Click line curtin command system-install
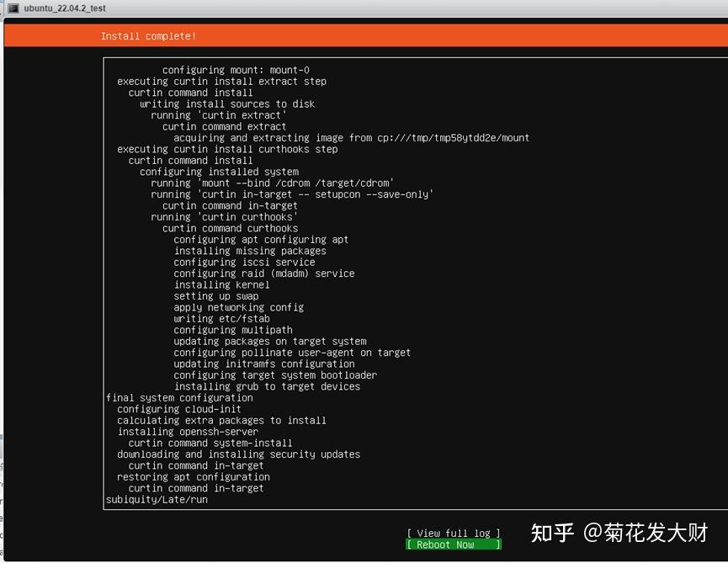The image size is (728, 563). [210, 443]
